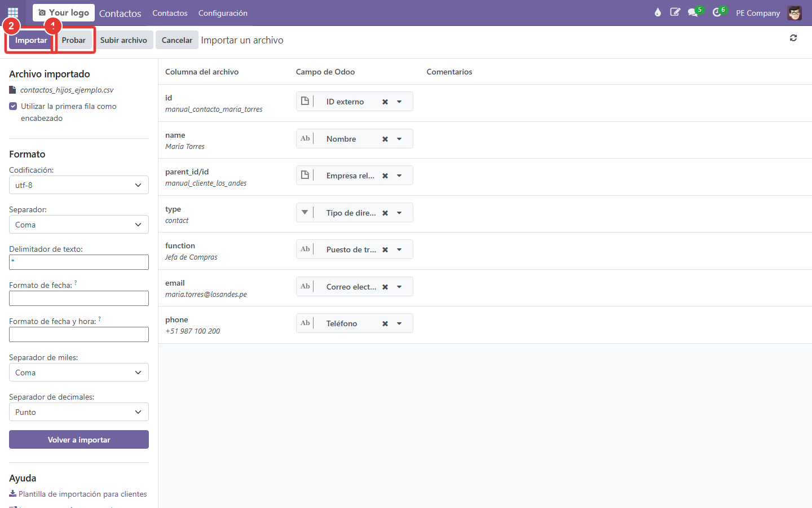
Task: Click the Subir archivo button
Action: [123, 40]
